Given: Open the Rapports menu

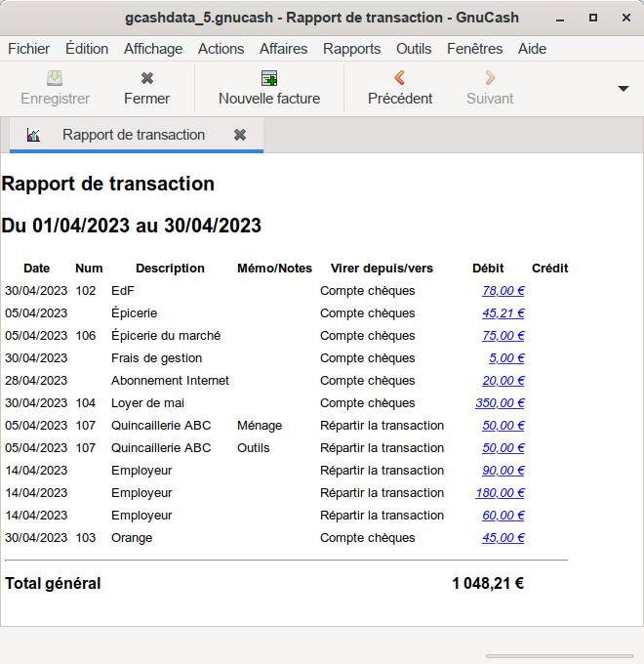Looking at the screenshot, I should [x=351, y=49].
